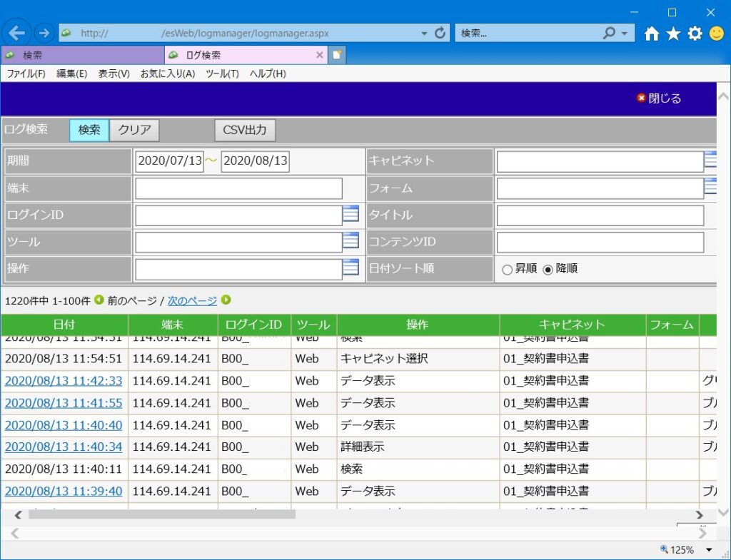Open log entry 2020/08/13 11:39:40

pos(64,491)
